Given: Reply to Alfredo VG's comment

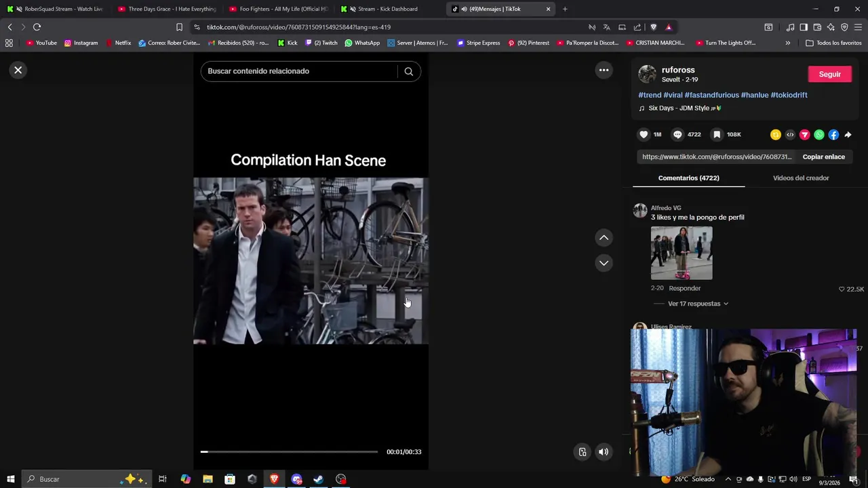Looking at the screenshot, I should 684,288.
